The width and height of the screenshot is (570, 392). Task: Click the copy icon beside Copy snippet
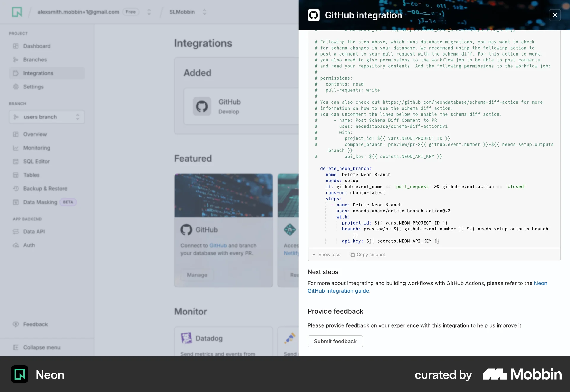(352, 255)
